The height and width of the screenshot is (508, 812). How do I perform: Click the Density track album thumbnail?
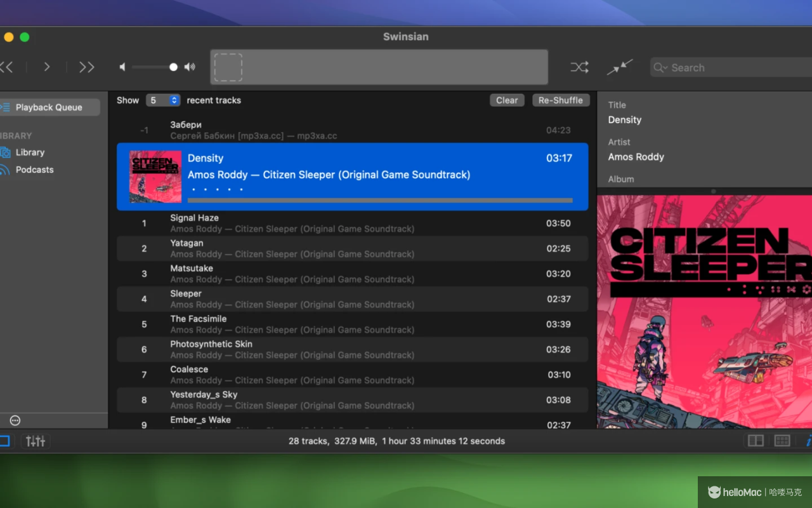pos(155,177)
